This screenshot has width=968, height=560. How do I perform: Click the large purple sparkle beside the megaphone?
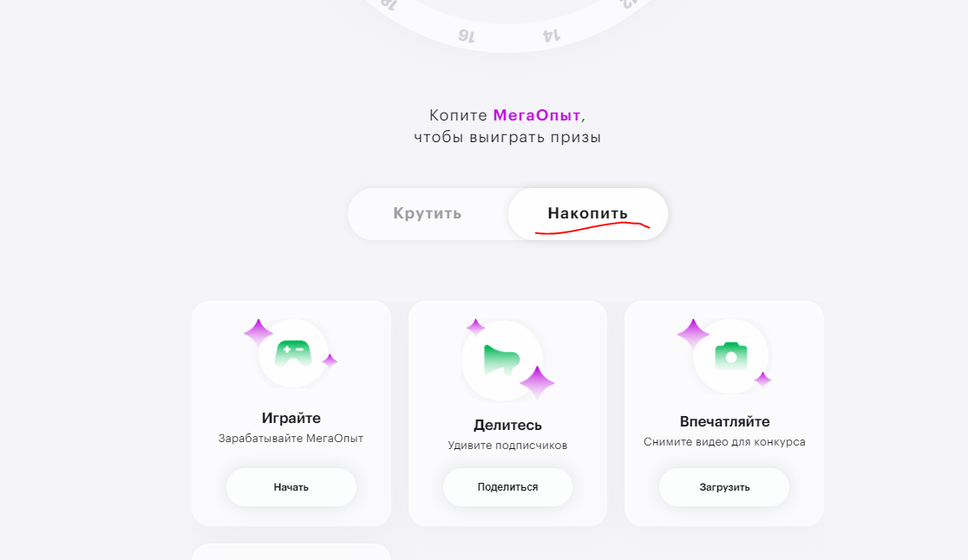coord(537,382)
